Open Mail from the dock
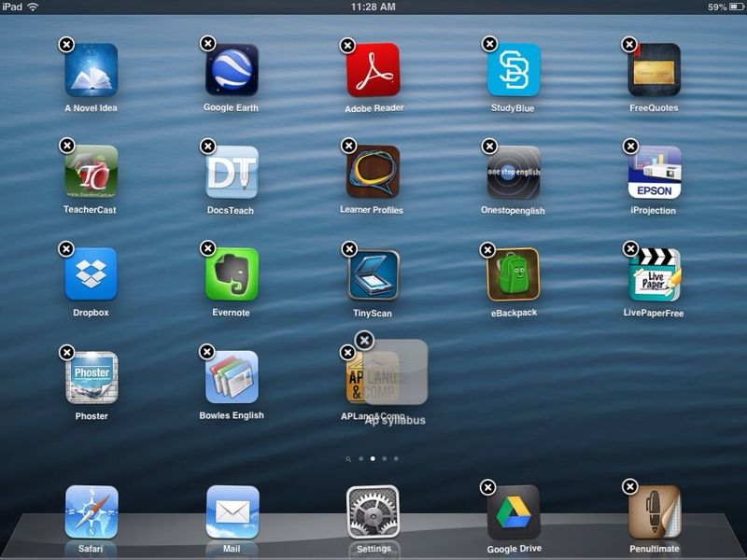 point(232,511)
